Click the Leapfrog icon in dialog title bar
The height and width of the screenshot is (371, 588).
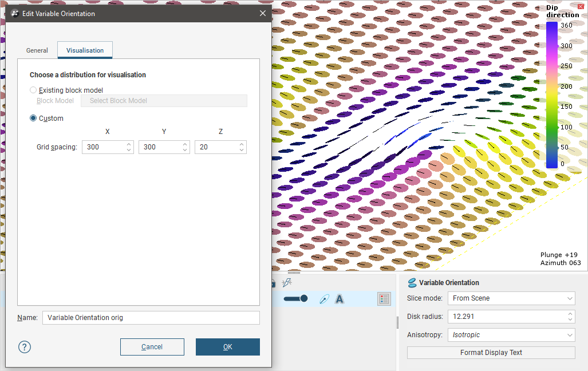(x=15, y=13)
